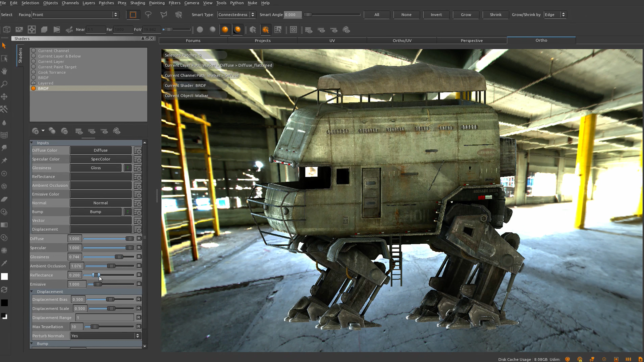The image size is (644, 362).
Task: Click the Duplicate Shader spheres icon
Action: click(52, 131)
